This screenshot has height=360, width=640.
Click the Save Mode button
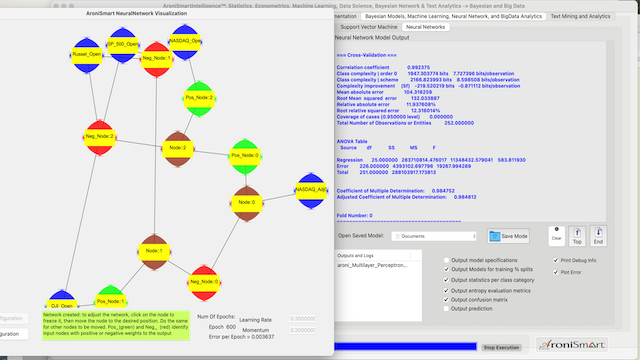click(x=508, y=236)
